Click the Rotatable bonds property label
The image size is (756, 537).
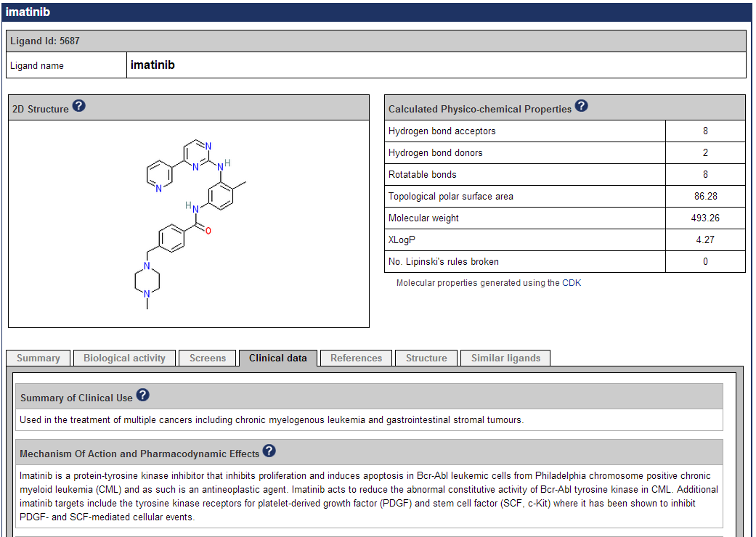pyautogui.click(x=422, y=175)
